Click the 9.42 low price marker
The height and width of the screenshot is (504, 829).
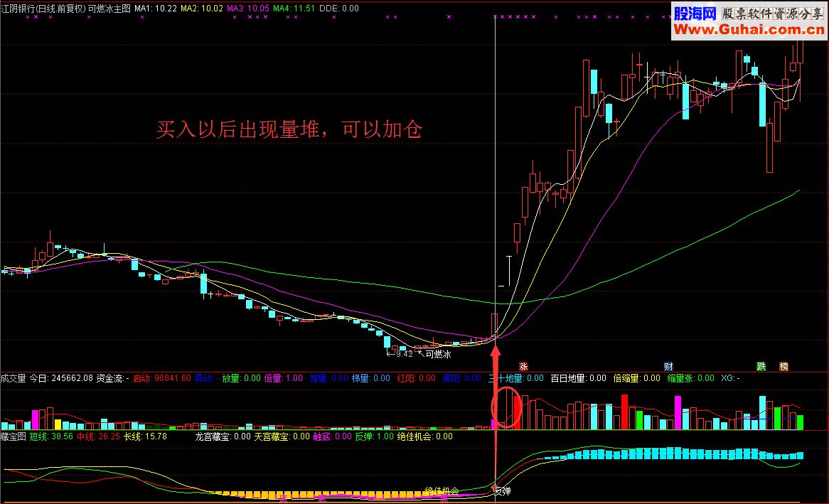click(x=400, y=354)
